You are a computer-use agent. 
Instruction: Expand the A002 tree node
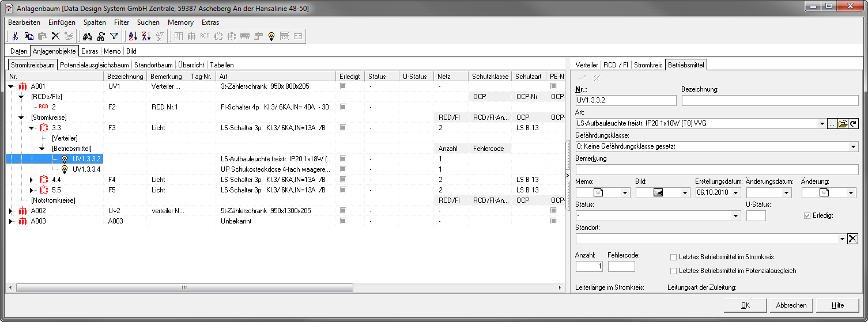[10, 211]
